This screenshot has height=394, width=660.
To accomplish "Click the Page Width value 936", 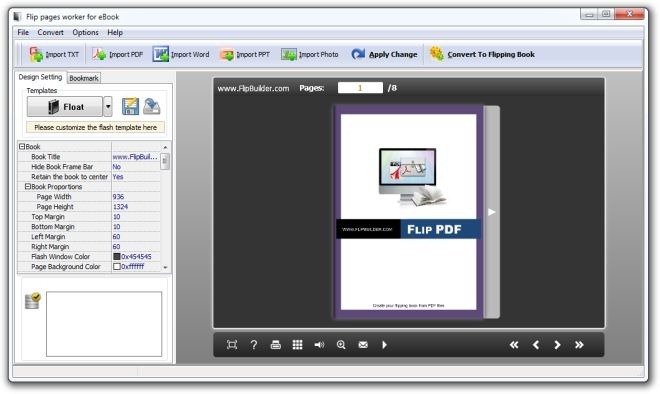I will click(118, 197).
